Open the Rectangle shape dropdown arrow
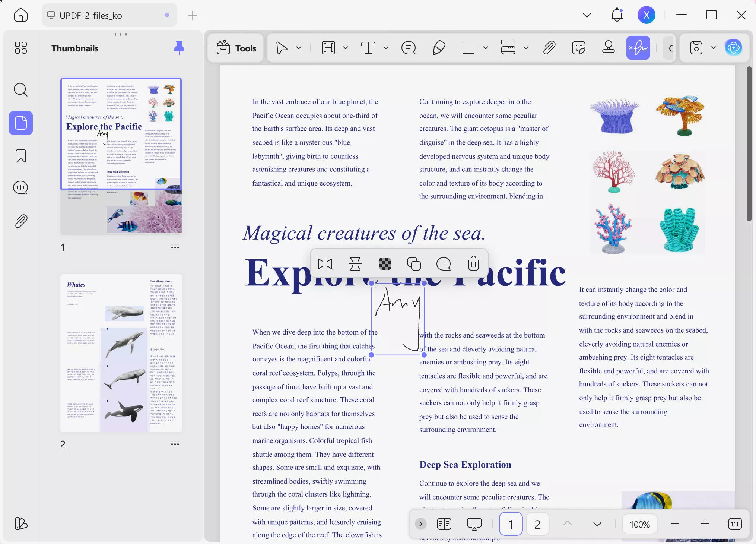756x544 pixels. [485, 48]
